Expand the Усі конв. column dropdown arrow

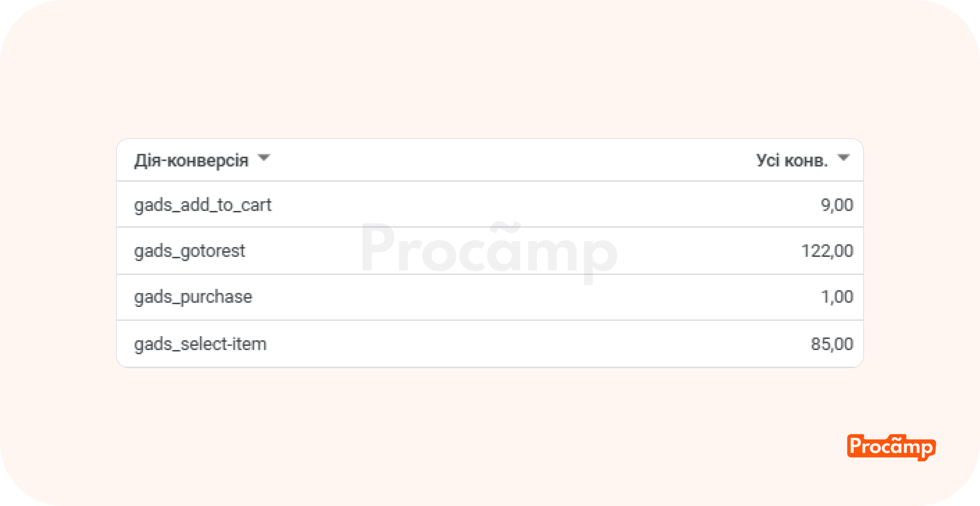(843, 157)
